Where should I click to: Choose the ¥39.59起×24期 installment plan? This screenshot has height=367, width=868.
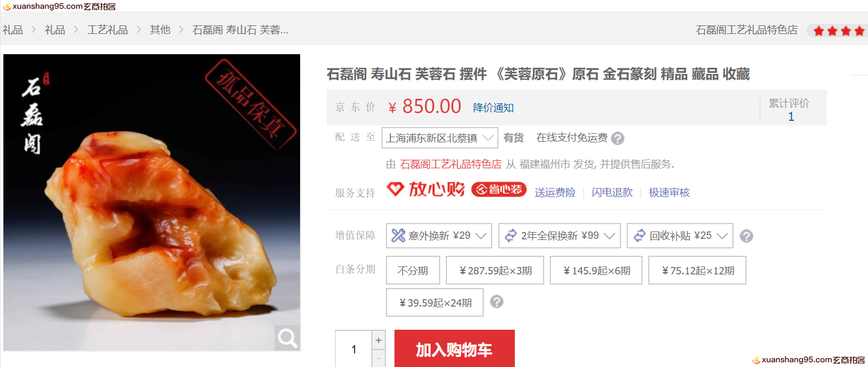435,303
